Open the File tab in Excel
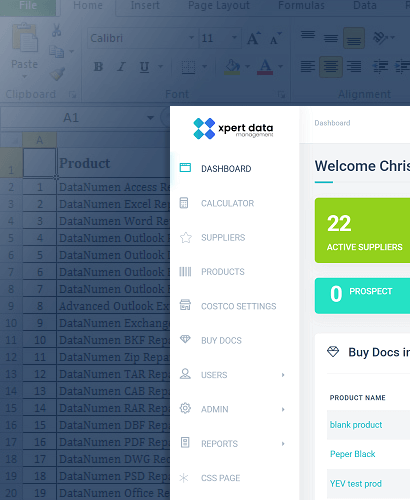The height and width of the screenshot is (500, 410). 28,6
